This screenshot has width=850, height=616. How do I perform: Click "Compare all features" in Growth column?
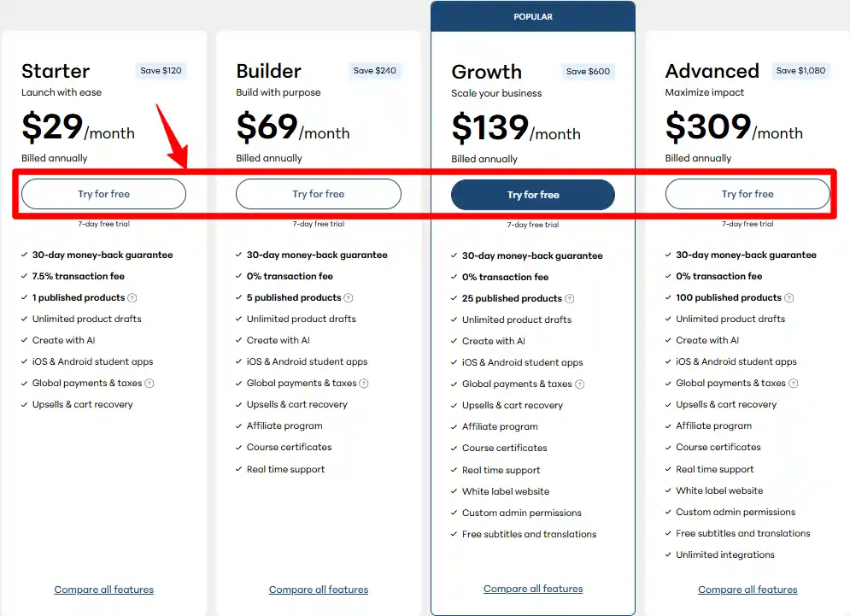point(533,589)
